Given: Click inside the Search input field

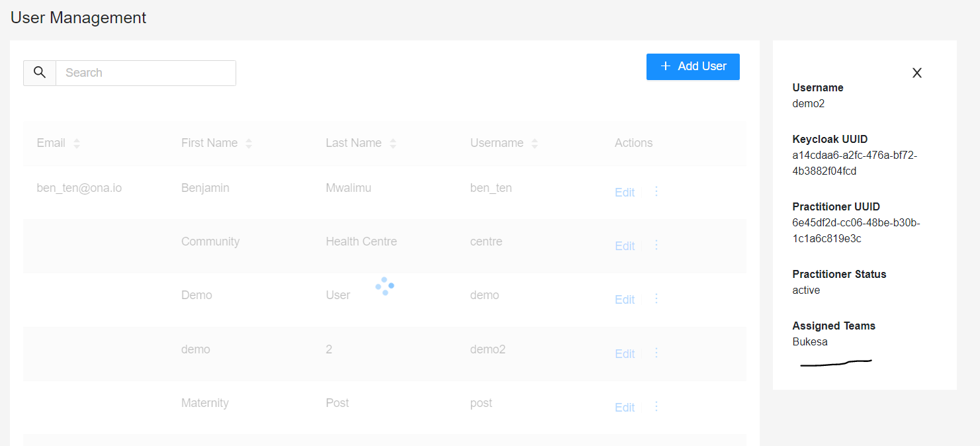Looking at the screenshot, I should tap(146, 73).
